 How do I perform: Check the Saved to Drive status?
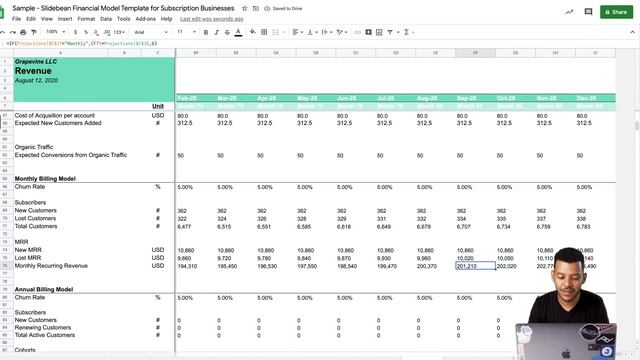[283, 9]
